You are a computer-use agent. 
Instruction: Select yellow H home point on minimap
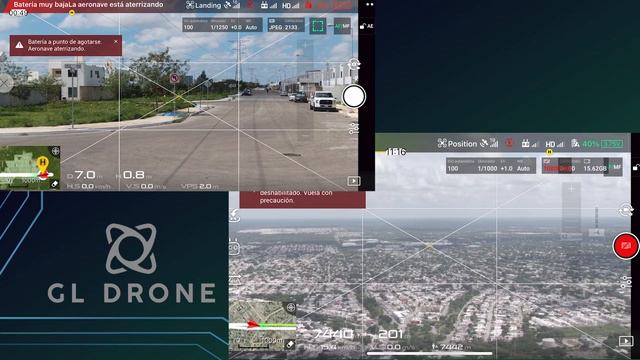(x=42, y=164)
